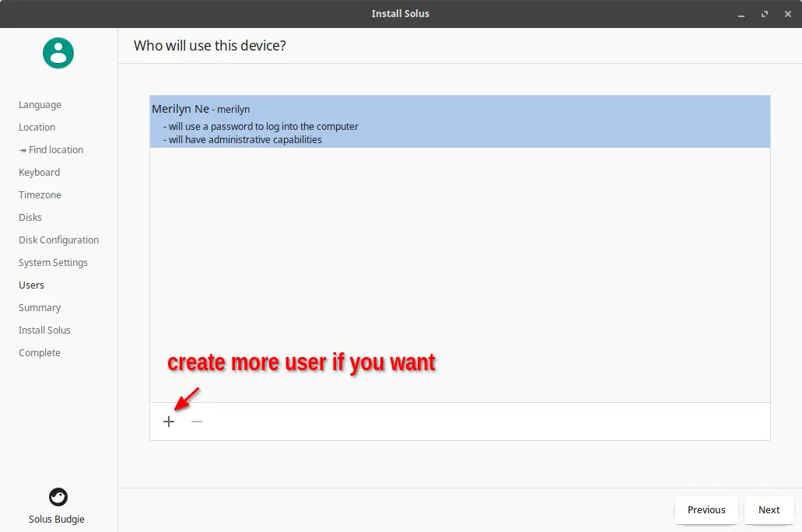Select the Users step in sidebar
Screen dimensions: 802x532
31,285
